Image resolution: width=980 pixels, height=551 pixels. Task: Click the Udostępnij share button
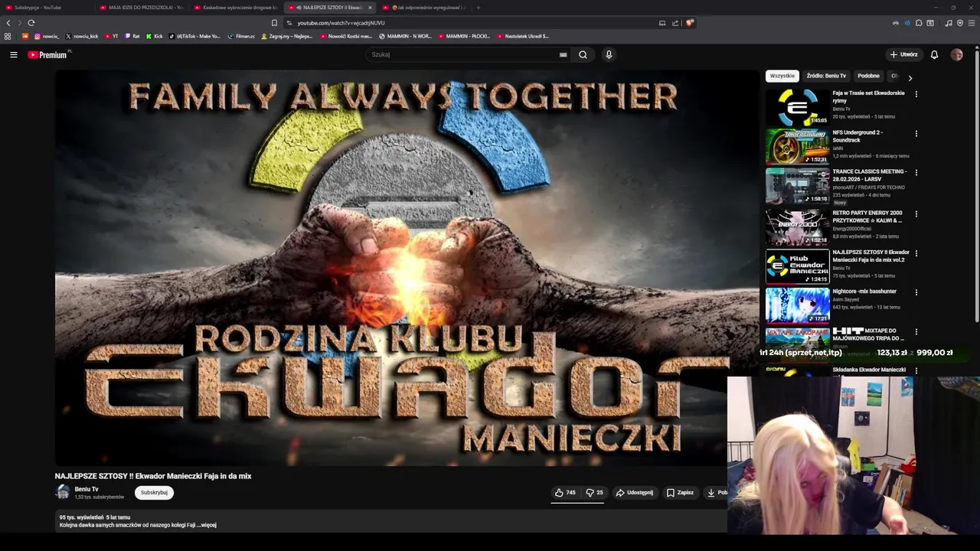click(x=635, y=493)
